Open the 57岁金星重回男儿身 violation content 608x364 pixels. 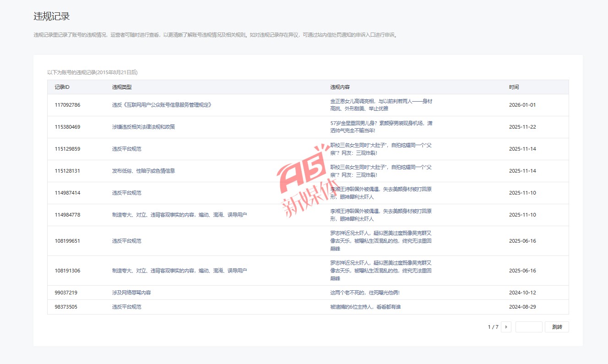click(x=381, y=127)
